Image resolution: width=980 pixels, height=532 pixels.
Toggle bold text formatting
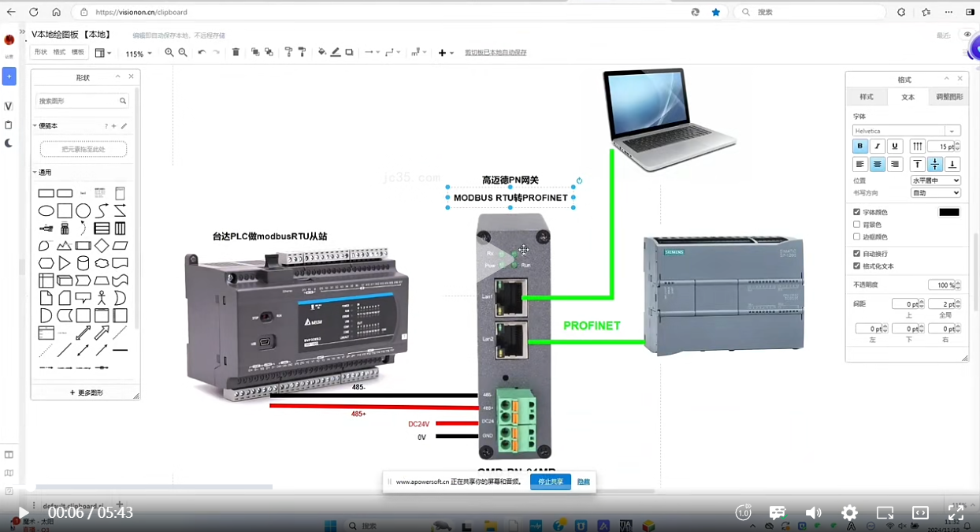860,147
